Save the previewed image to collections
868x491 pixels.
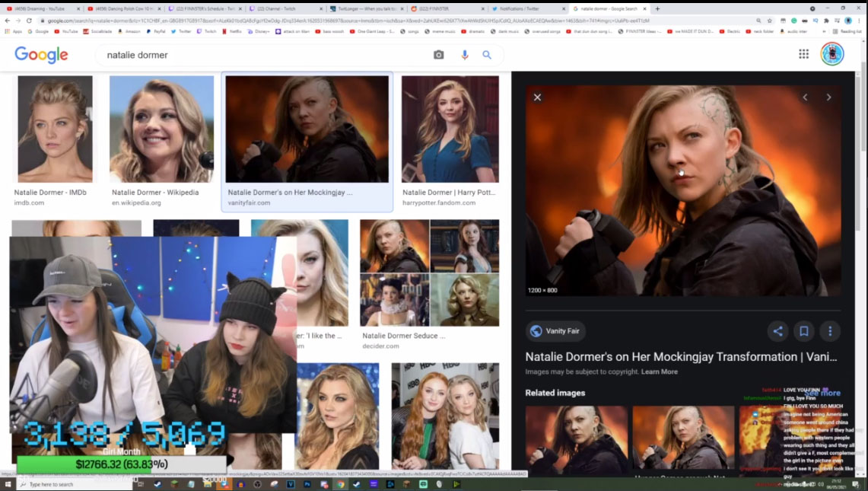tap(804, 331)
